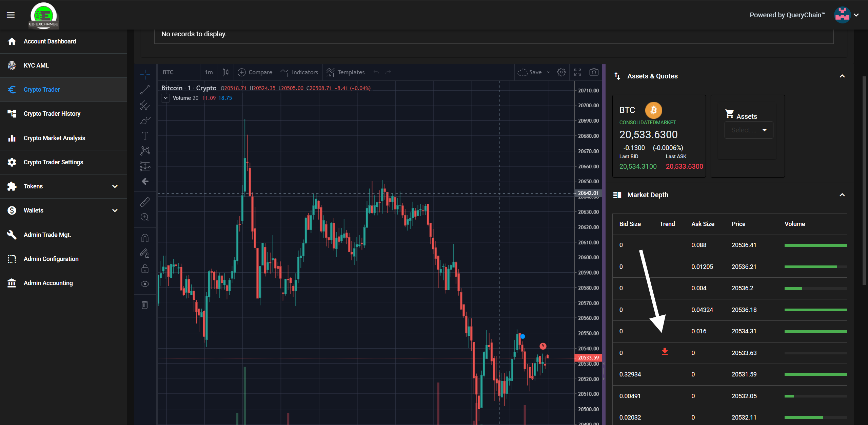Select the ruler measure tool
This screenshot has height=425, width=868.
145,202
